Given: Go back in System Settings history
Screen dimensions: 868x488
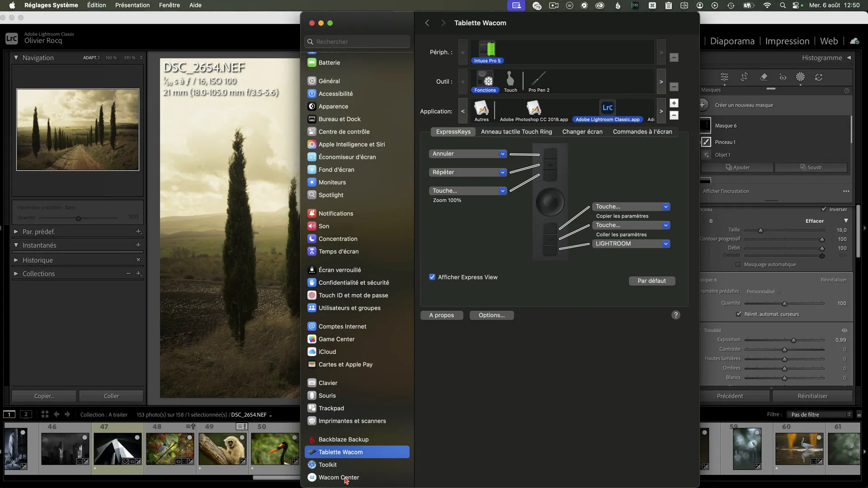Looking at the screenshot, I should coord(427,23).
